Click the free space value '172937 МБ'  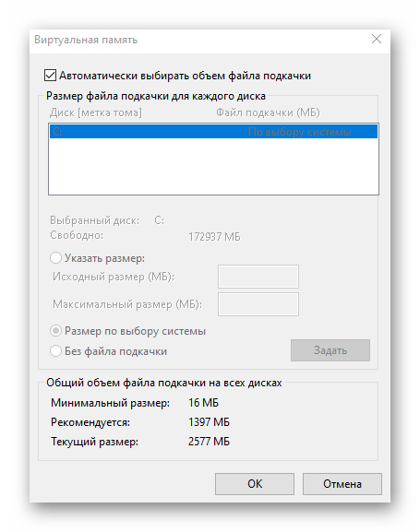point(214,236)
